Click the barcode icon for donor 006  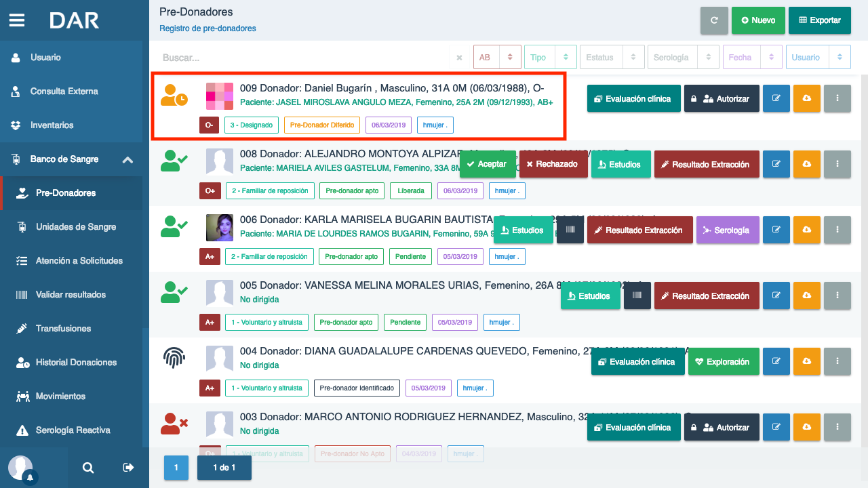[x=570, y=230]
